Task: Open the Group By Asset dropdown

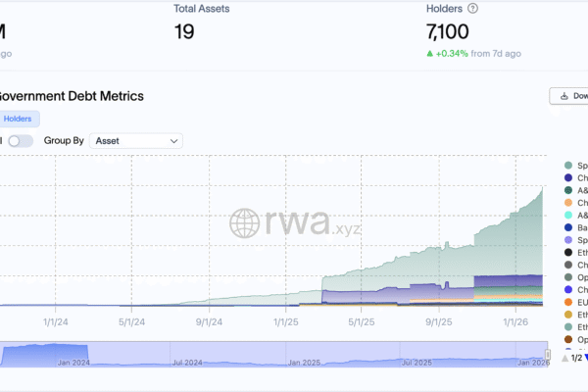Action: (135, 141)
